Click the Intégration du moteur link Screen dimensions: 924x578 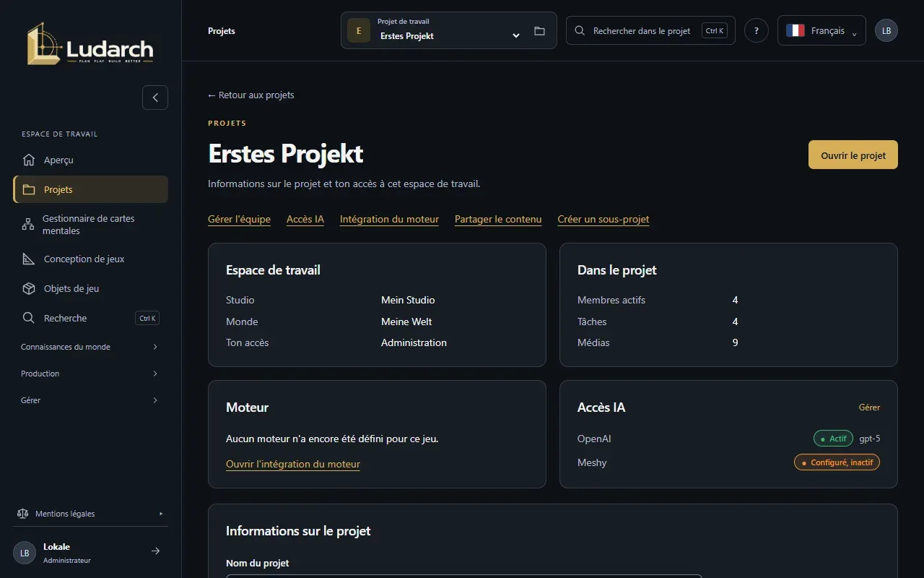point(389,219)
